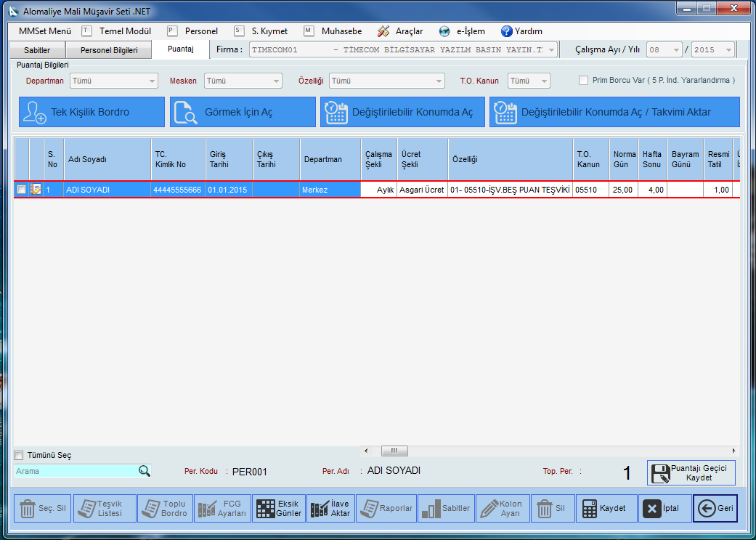Open MMSet Menü
This screenshot has width=756, height=540.
pyautogui.click(x=45, y=31)
